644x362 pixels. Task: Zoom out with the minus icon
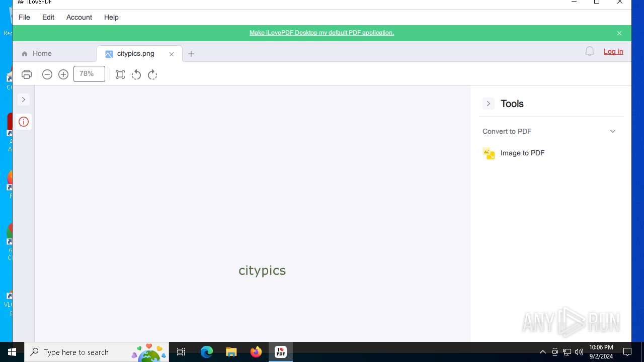[x=47, y=74]
